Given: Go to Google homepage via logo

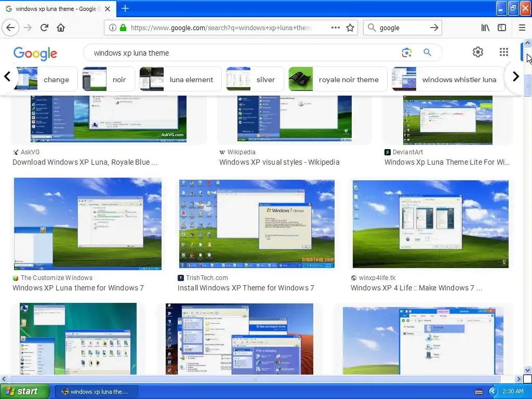Looking at the screenshot, I should (35, 54).
